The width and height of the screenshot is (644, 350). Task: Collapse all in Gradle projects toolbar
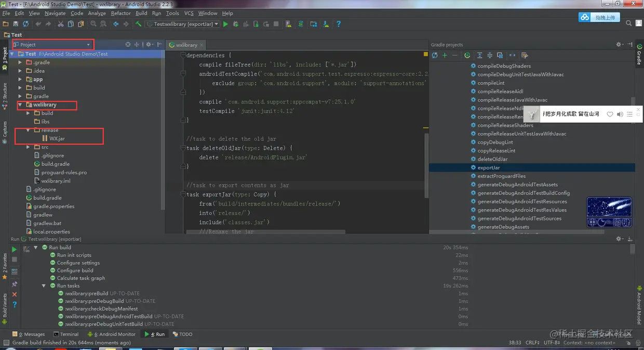[489, 55]
